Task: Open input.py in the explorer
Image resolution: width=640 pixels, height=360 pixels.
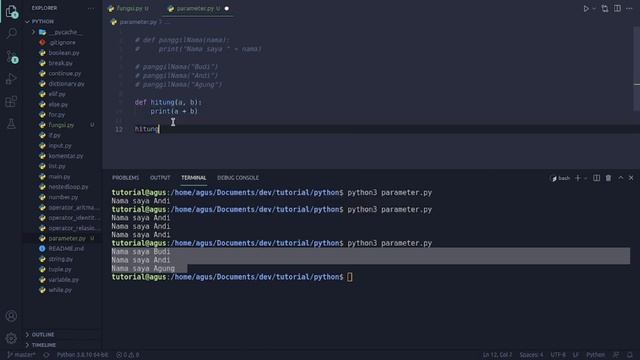Action: [60, 146]
